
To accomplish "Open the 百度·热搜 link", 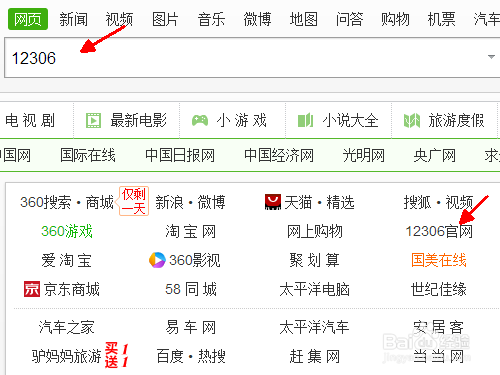I will click(191, 356).
